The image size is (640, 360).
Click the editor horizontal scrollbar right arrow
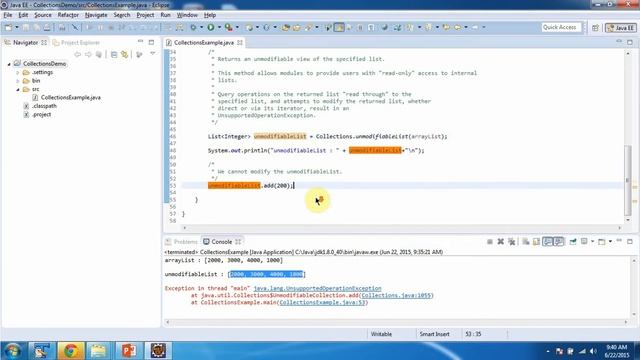tap(620, 228)
